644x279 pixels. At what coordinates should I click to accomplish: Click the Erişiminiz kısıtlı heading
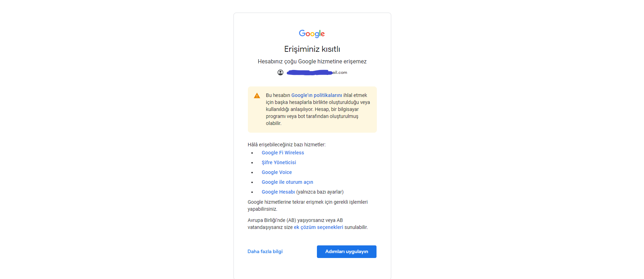[312, 49]
